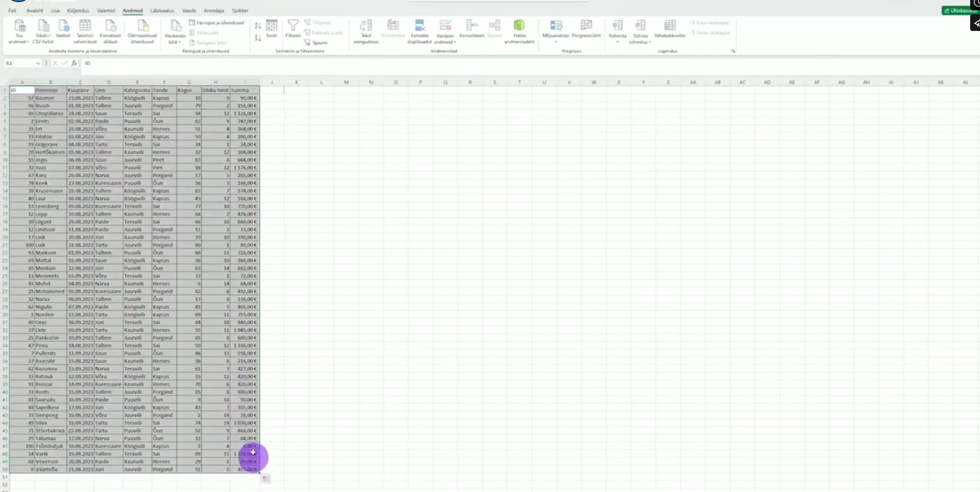Image resolution: width=980 pixels, height=492 pixels.
Task: Switch to the Lisa tab
Action: coord(55,10)
